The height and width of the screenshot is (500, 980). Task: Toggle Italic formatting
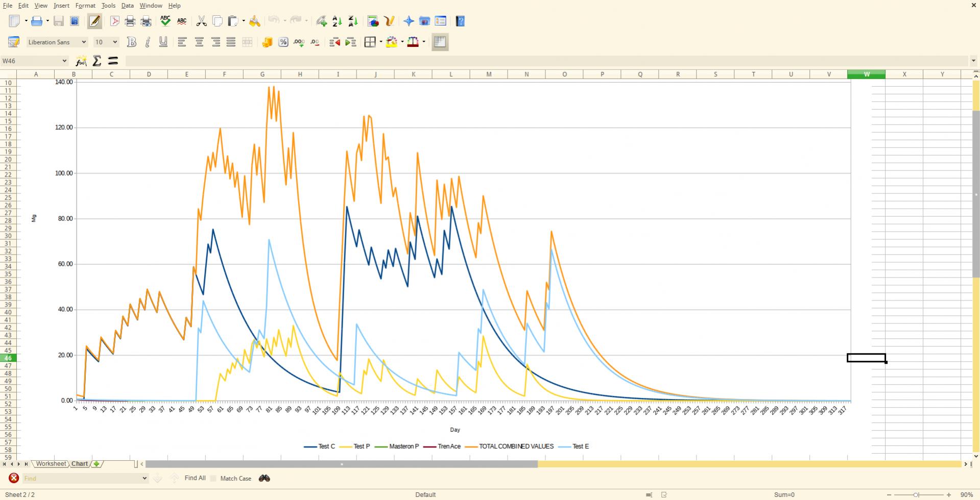coord(148,42)
